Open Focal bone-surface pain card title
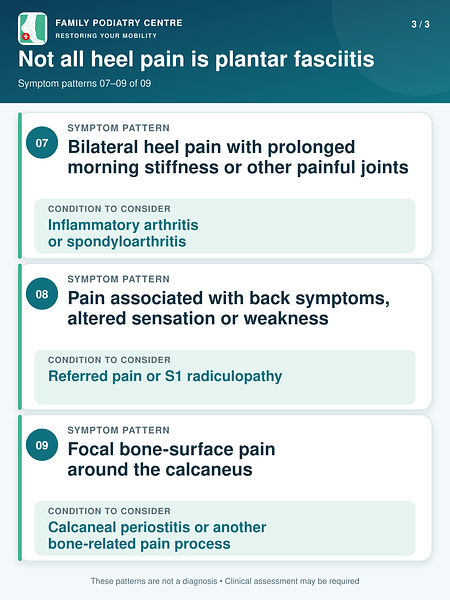This screenshot has width=450, height=600. coord(171,459)
